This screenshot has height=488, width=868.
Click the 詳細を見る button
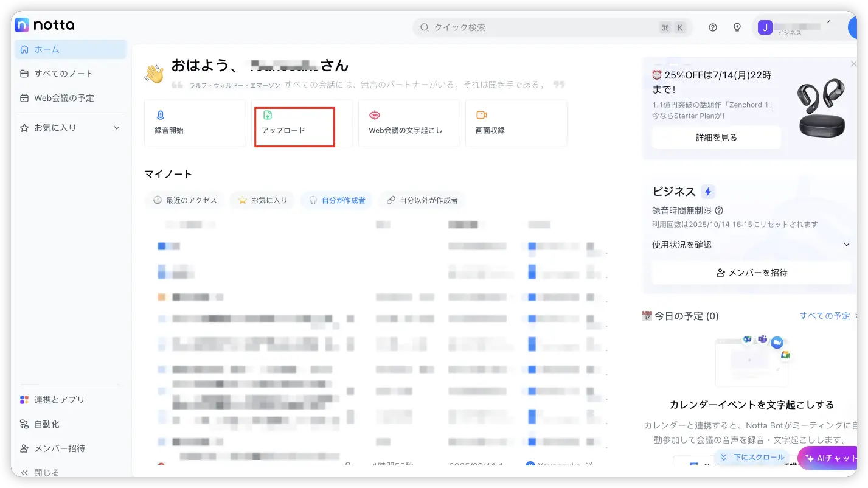click(716, 138)
